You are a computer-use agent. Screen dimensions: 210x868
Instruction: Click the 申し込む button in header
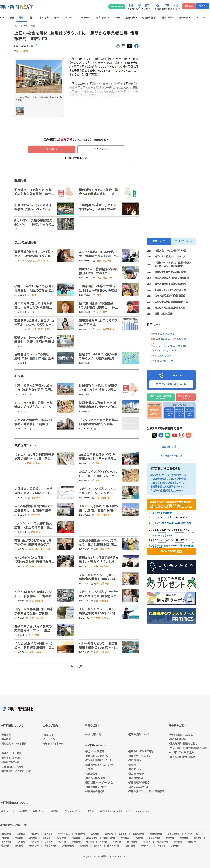point(189,6)
